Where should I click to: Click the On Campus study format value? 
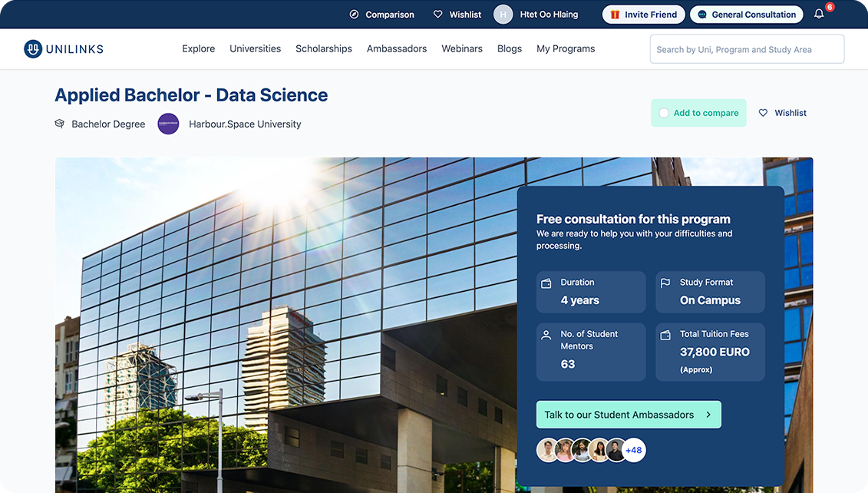point(710,300)
